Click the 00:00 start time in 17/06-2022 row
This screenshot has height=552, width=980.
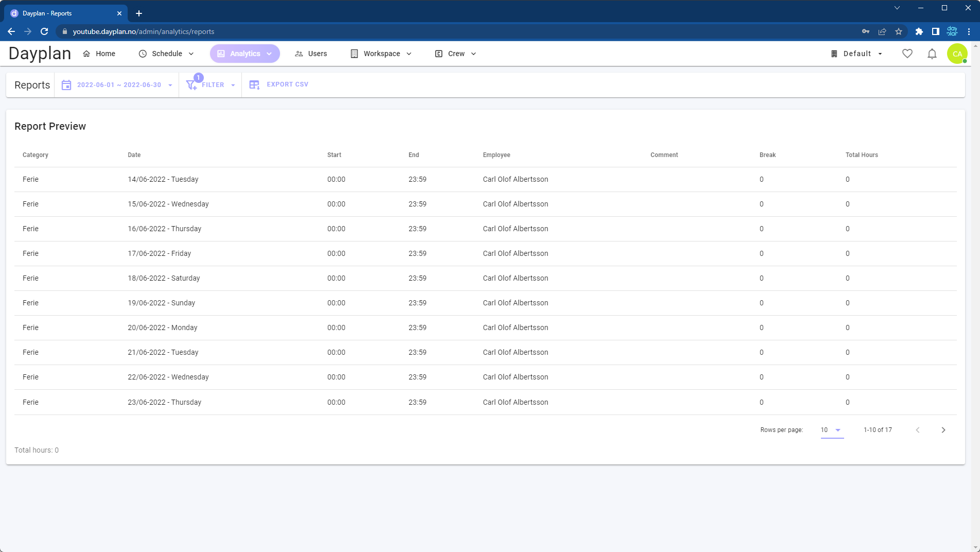336,253
